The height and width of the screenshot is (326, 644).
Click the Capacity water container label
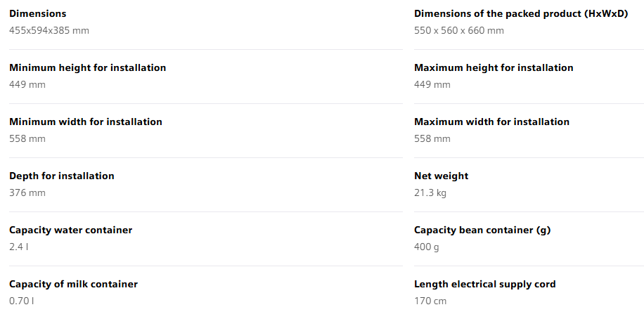coord(71,230)
